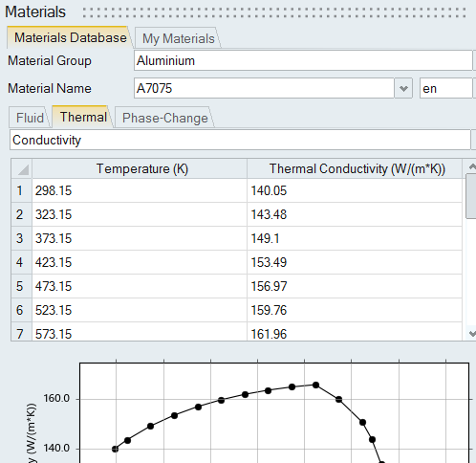Click the table scrollbar up arrow
The image size is (476, 463).
pyautogui.click(x=471, y=166)
